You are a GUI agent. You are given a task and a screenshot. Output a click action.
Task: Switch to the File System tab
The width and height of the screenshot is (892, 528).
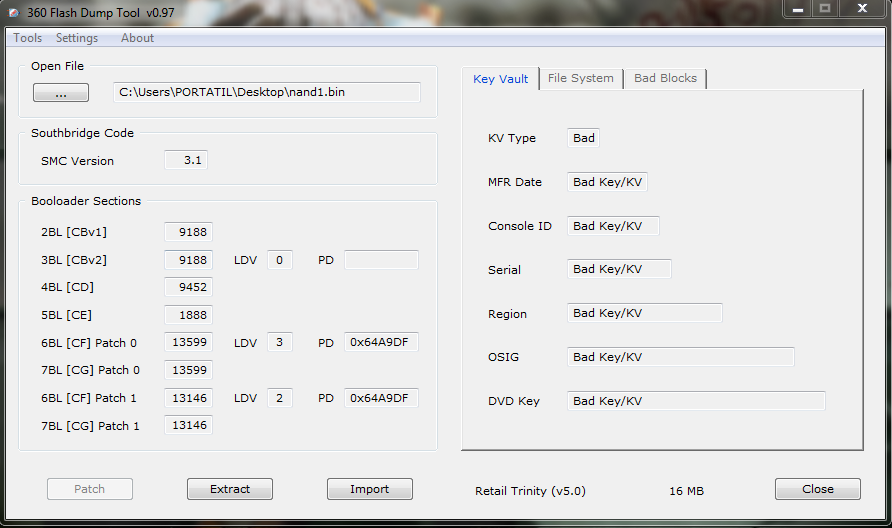[581, 79]
